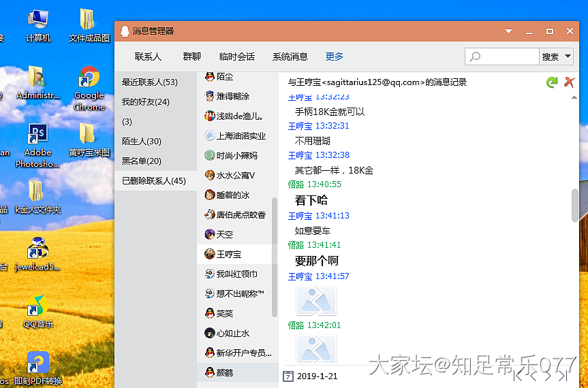588x388 pixels.
Task: Open the title bar dropdown menu arrow
Action: [x=508, y=31]
